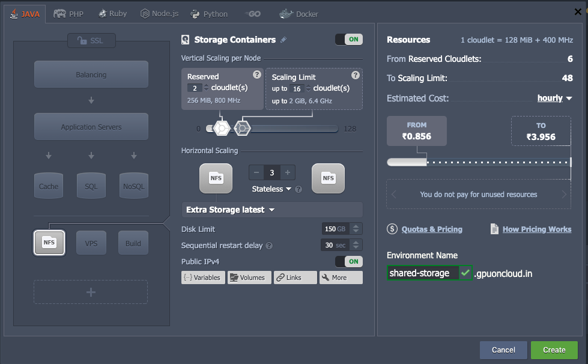Toggle the SSL setting
588x364 pixels.
(91, 40)
